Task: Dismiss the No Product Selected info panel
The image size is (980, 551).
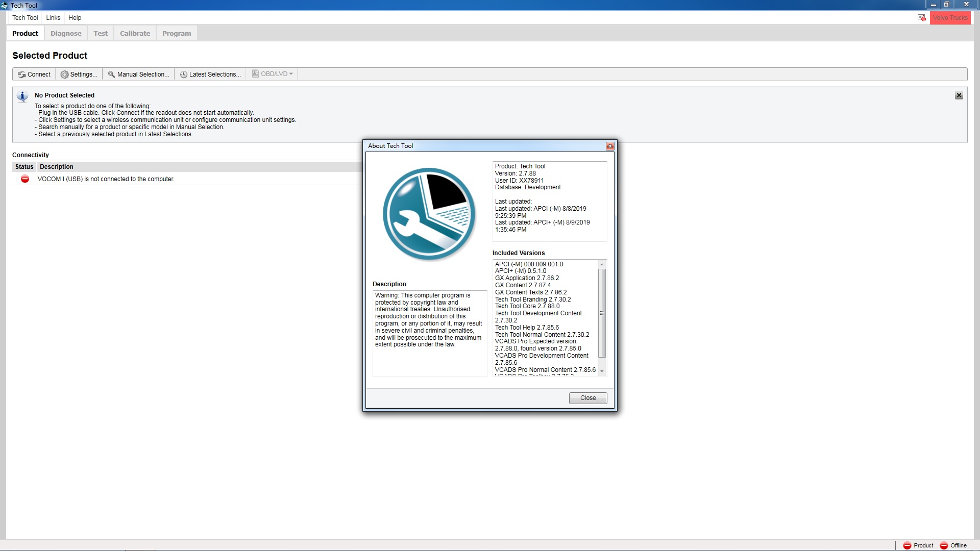Action: click(959, 95)
